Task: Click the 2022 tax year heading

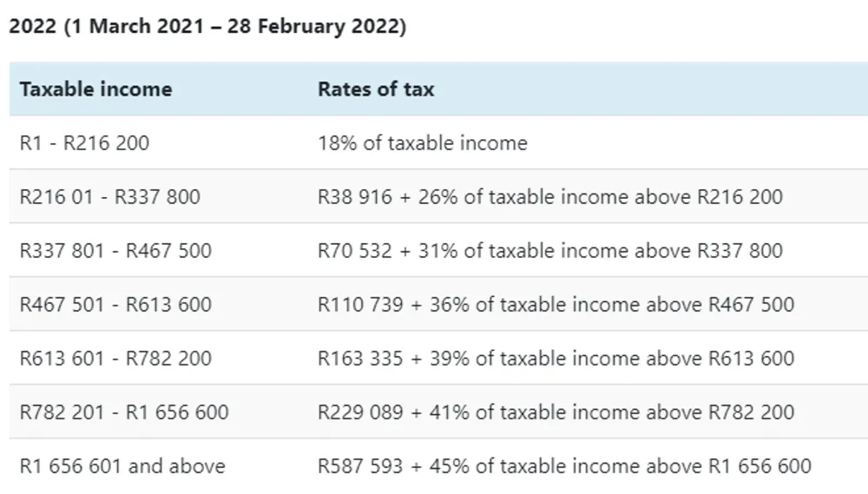Action: pos(207,26)
